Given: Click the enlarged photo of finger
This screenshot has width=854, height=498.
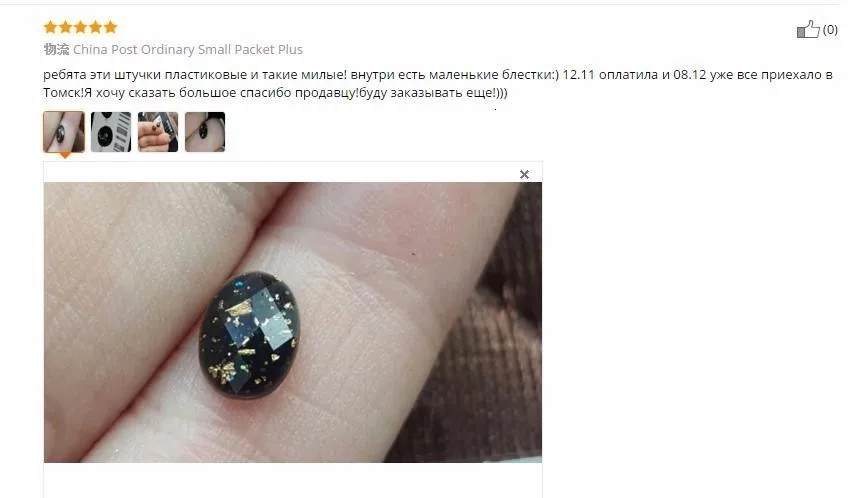Looking at the screenshot, I should coord(293,322).
